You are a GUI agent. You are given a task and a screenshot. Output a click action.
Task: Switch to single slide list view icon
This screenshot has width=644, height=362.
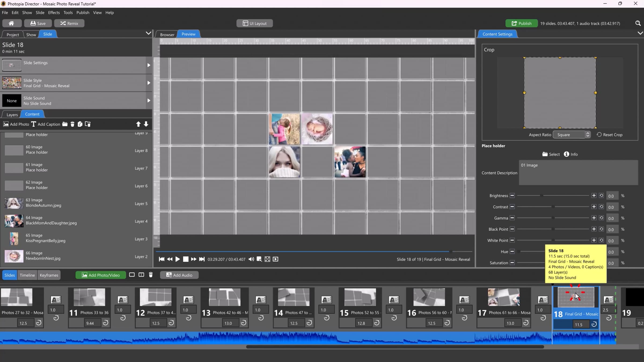(x=132, y=275)
